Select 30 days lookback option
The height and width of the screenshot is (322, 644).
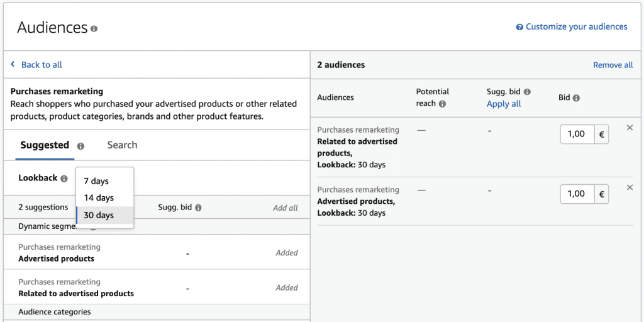pyautogui.click(x=99, y=215)
